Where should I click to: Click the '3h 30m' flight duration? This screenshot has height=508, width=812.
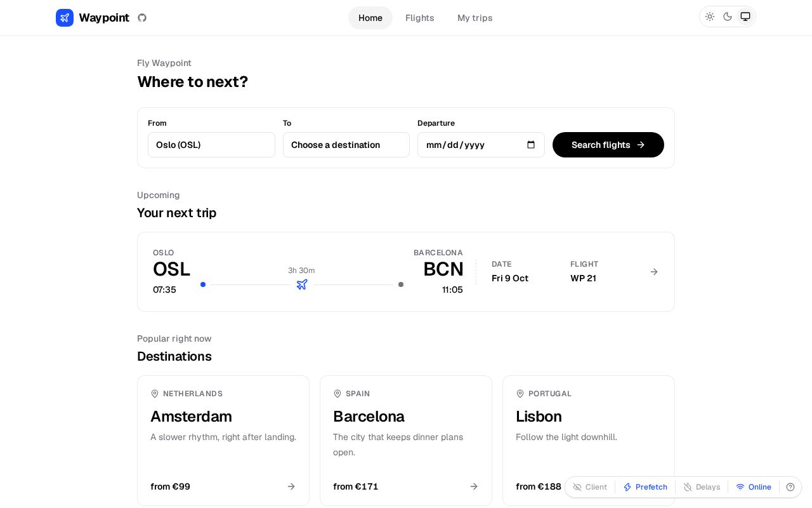tap(301, 271)
